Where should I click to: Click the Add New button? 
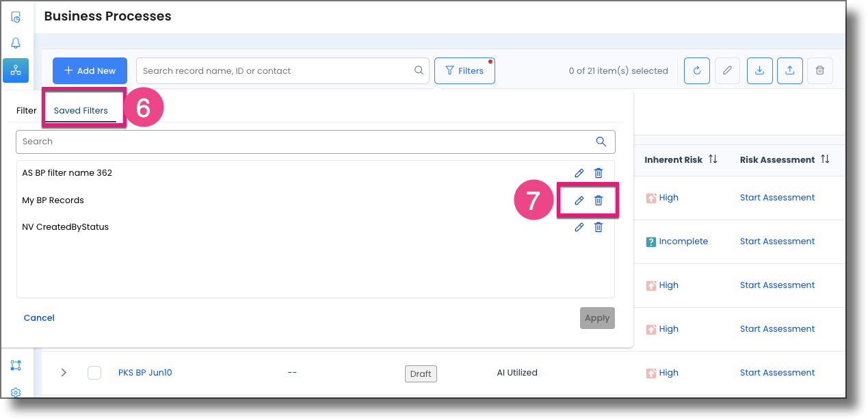point(90,70)
